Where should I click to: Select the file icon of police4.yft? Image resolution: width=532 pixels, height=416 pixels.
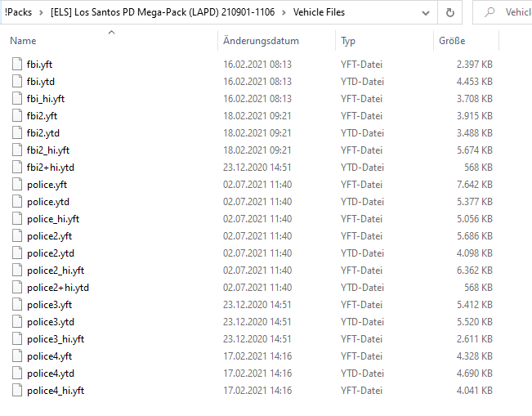[x=17, y=356]
